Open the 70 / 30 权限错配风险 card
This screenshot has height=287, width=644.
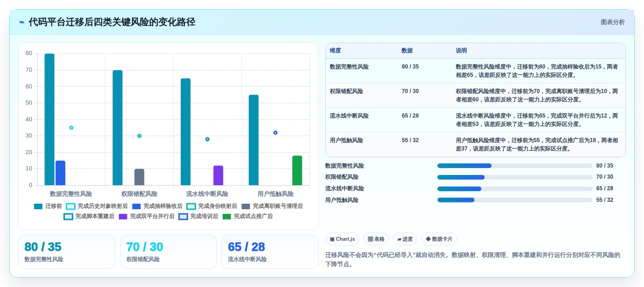[168, 252]
